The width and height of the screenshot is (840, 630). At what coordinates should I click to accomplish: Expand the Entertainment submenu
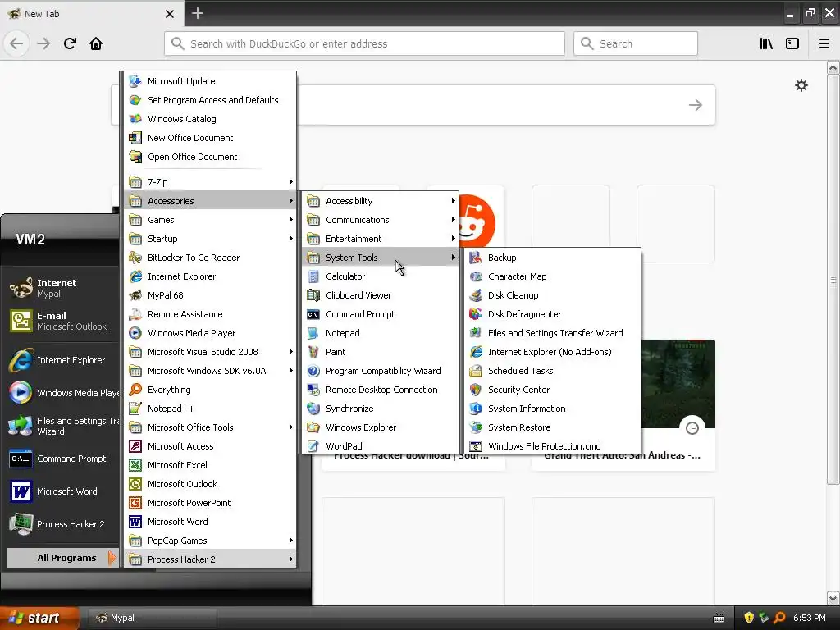(381, 239)
